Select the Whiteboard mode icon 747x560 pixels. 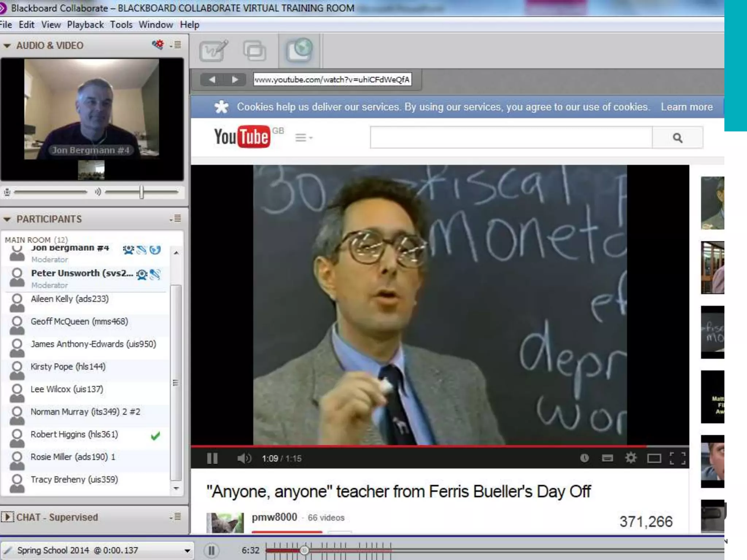pyautogui.click(x=214, y=51)
